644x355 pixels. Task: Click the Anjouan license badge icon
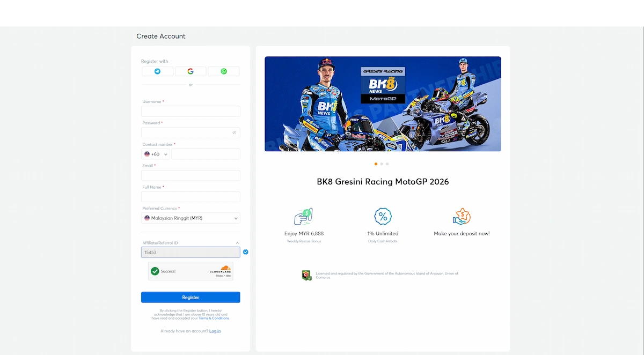pyautogui.click(x=306, y=276)
